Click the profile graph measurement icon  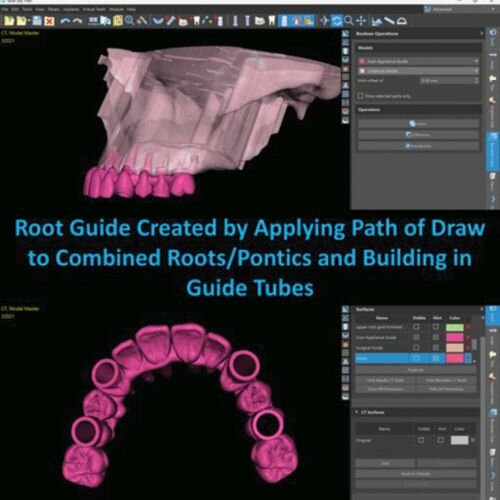pyautogui.click(x=377, y=21)
